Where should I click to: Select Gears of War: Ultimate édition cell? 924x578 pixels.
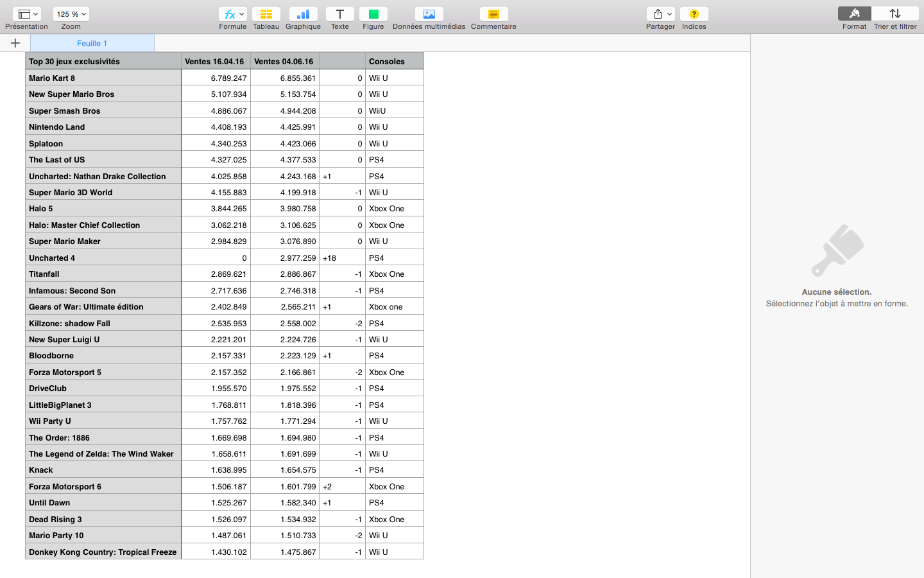(103, 306)
